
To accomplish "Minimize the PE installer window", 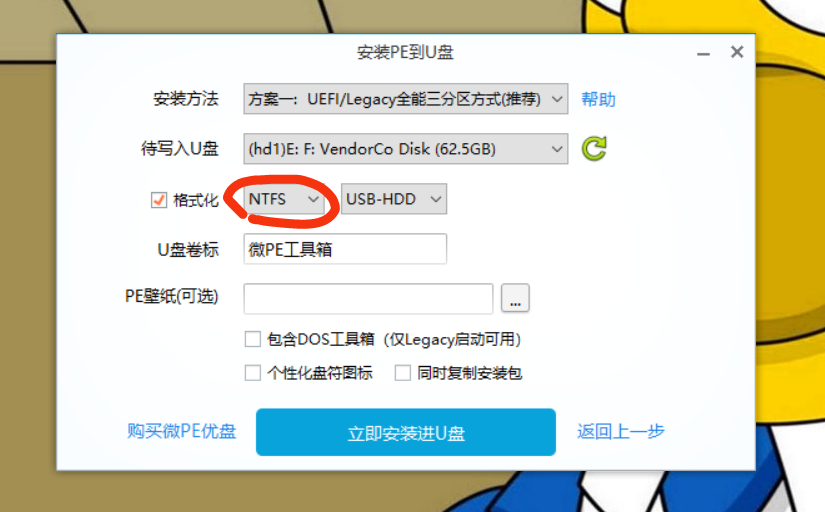I will [703, 53].
